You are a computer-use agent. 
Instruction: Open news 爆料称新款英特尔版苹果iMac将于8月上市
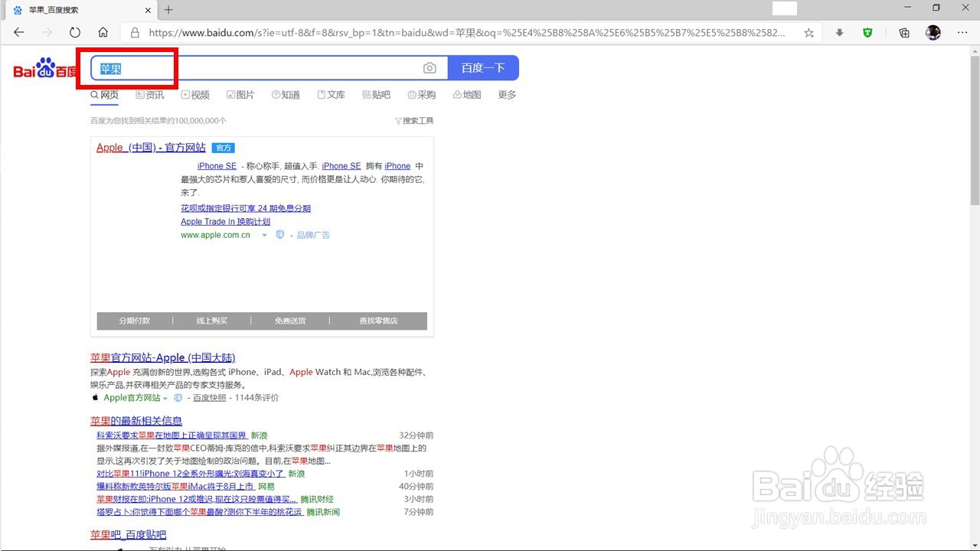click(x=175, y=487)
